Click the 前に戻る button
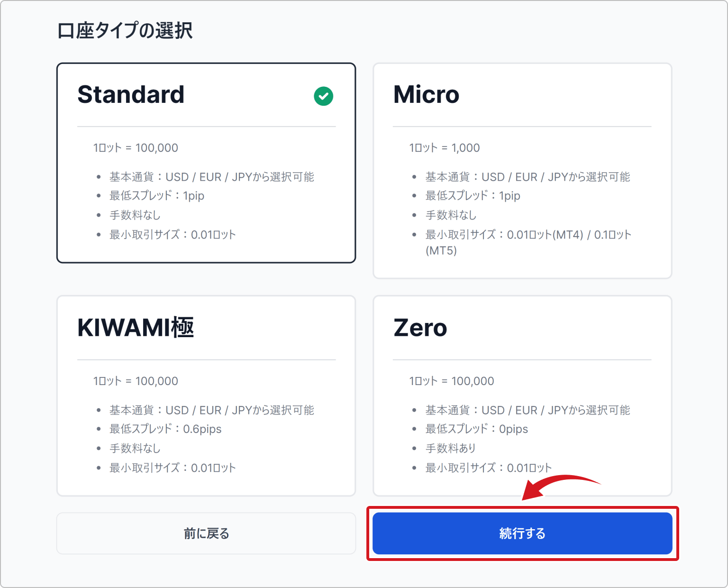The width and height of the screenshot is (728, 588). click(206, 533)
